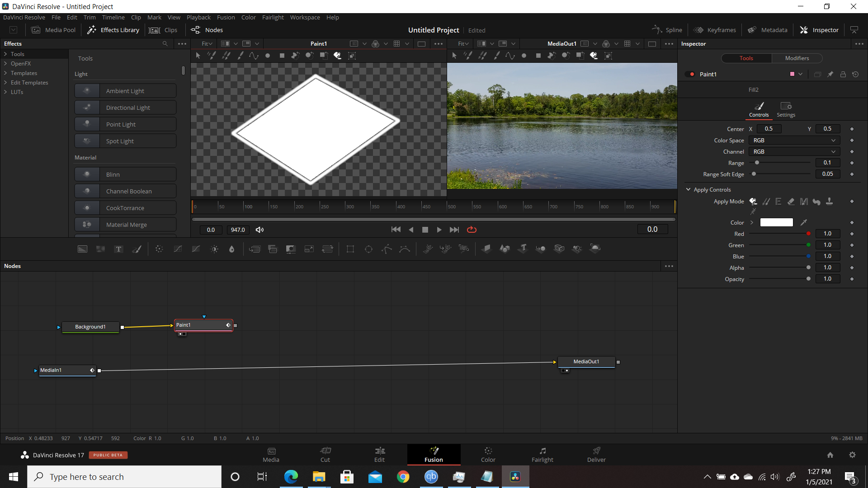Open the Workspace menu

pyautogui.click(x=305, y=17)
